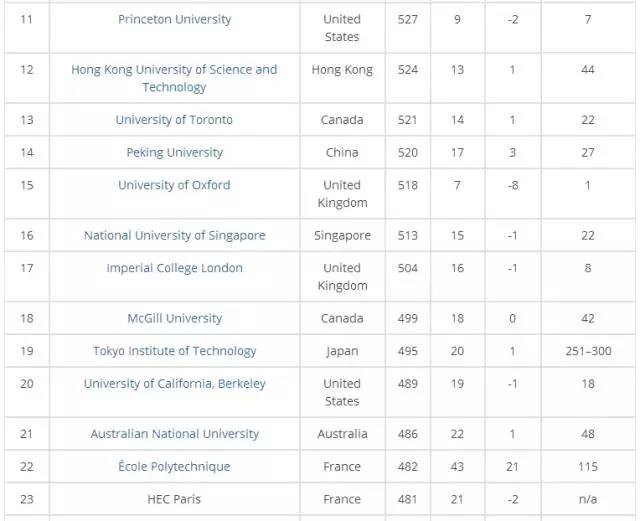
Task: Select the Hong Kong country cell
Action: pyautogui.click(x=341, y=70)
